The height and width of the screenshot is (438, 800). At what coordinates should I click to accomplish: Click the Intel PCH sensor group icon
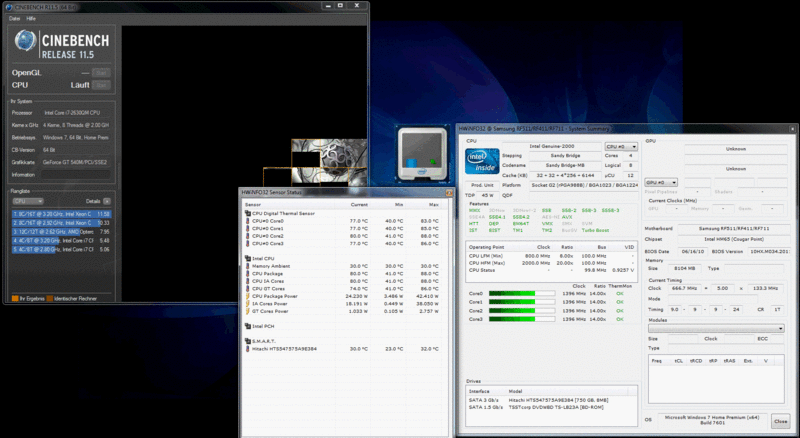click(x=248, y=326)
